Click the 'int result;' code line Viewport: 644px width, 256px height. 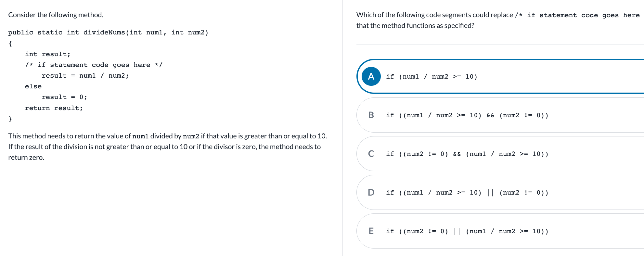[48, 54]
